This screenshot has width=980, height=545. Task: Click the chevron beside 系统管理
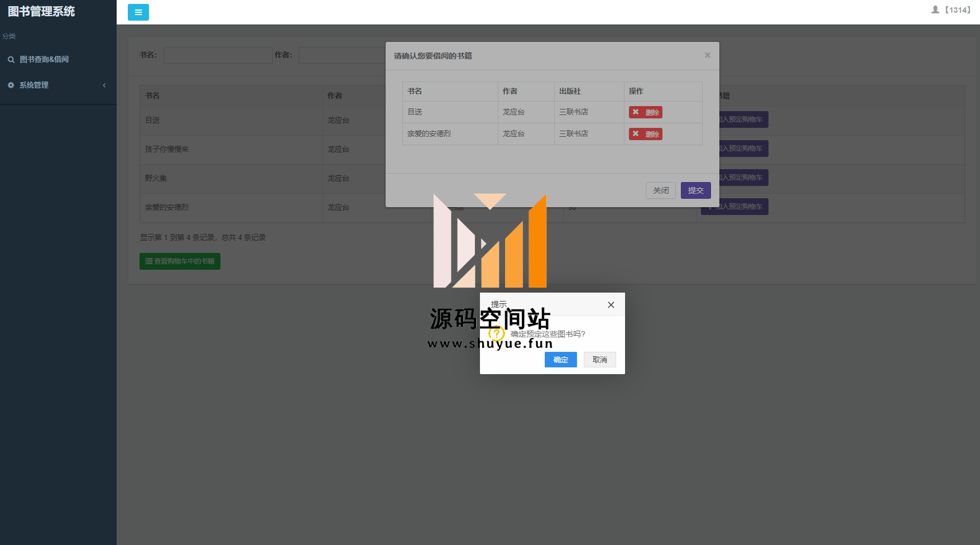[104, 85]
